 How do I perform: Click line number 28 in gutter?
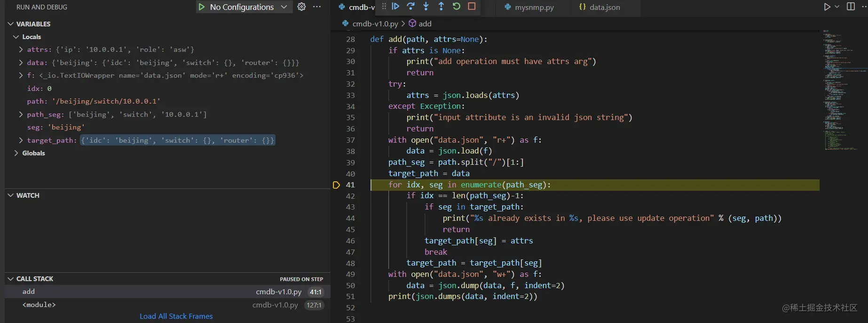pyautogui.click(x=350, y=40)
